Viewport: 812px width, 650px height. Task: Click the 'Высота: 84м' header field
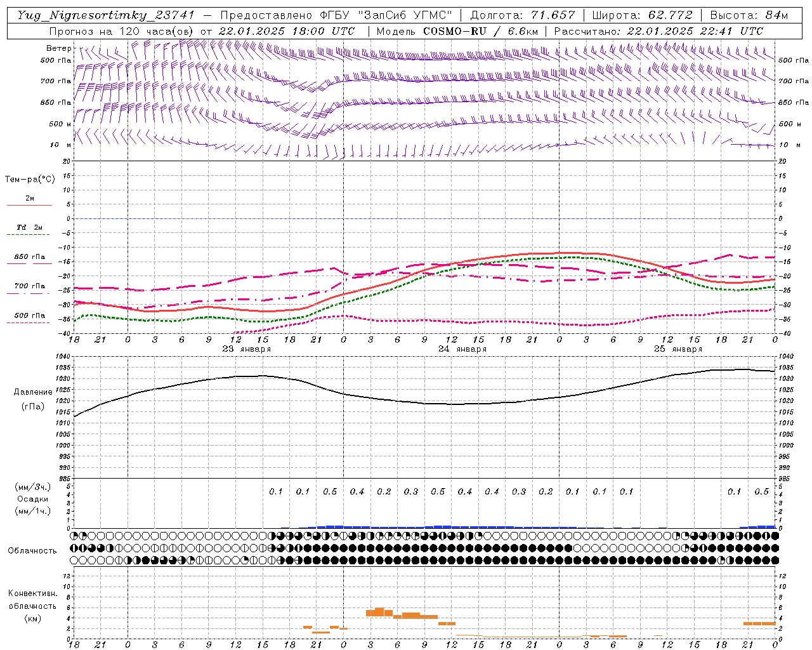tap(749, 15)
